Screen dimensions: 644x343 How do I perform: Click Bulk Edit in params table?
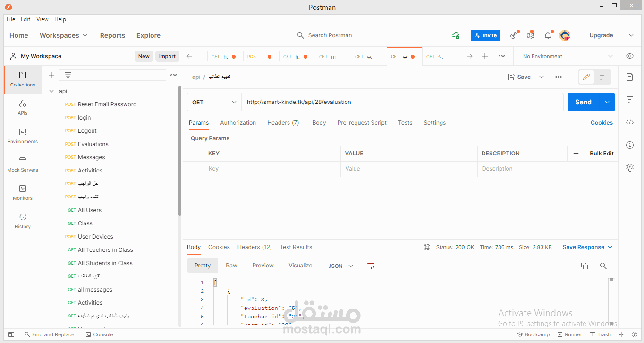click(602, 154)
